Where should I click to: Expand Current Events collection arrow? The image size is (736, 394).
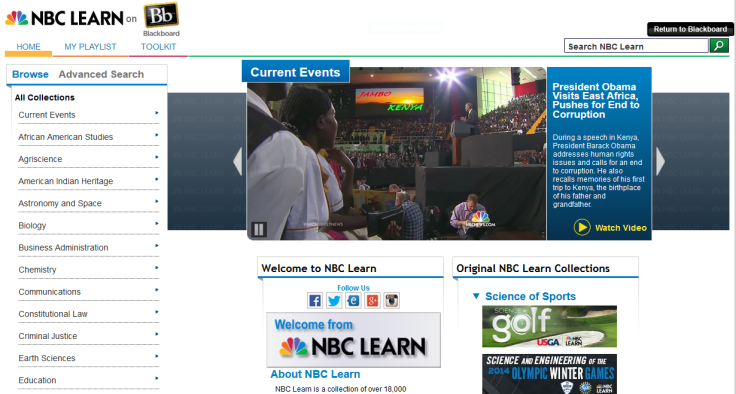(157, 113)
